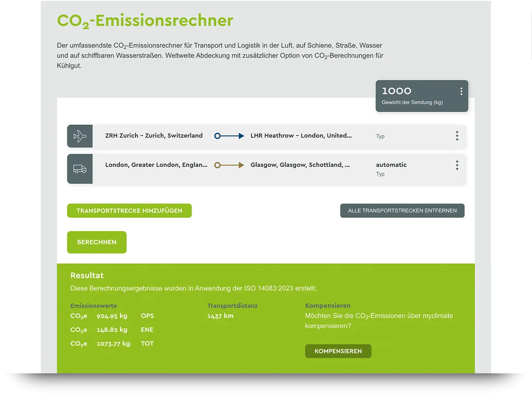The image size is (532, 399).
Task: Open the shipment weight three-dot menu
Action: pos(461,91)
